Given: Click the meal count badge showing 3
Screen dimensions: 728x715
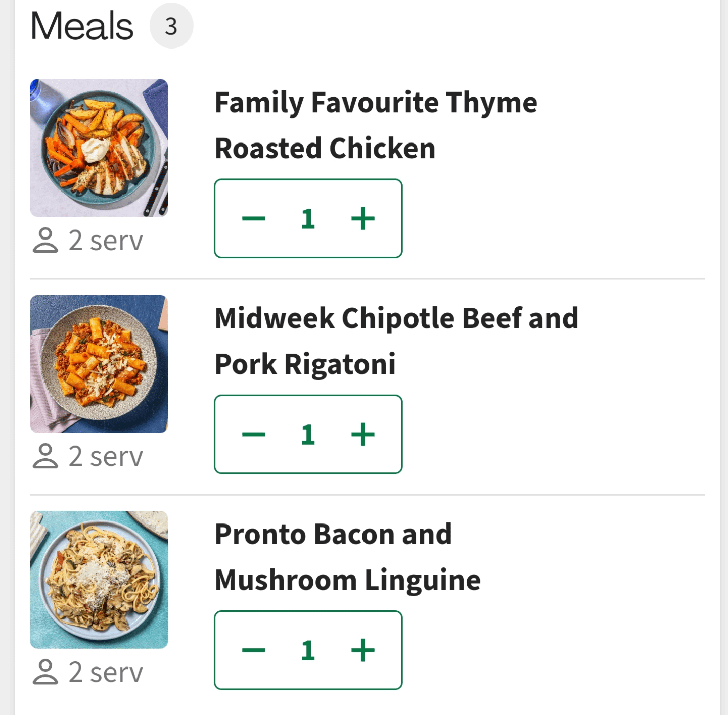Looking at the screenshot, I should coord(171,26).
